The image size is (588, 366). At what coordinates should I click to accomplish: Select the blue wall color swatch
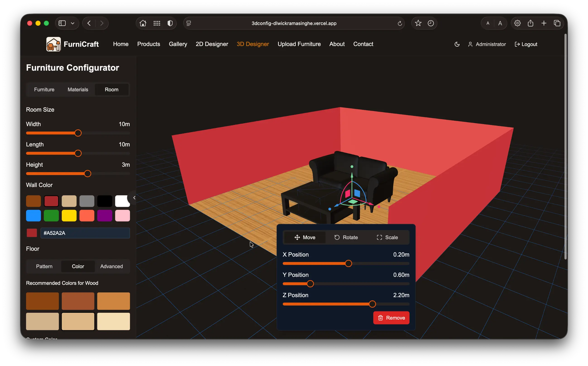coord(33,215)
